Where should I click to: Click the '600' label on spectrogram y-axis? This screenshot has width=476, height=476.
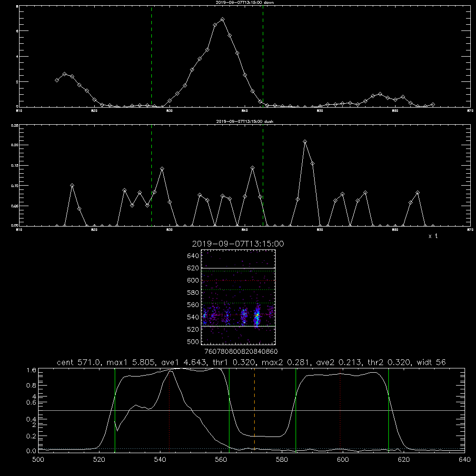193,280
